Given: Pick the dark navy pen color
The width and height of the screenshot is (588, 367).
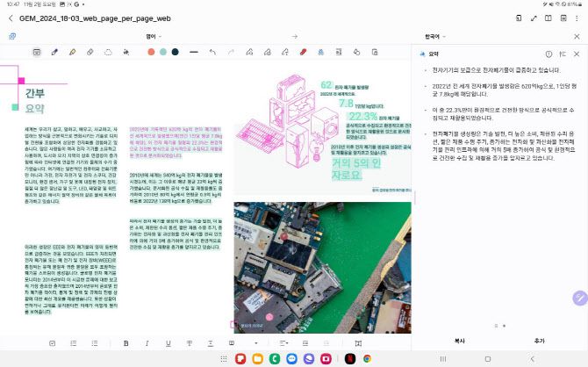Looking at the screenshot, I should pos(176,52).
